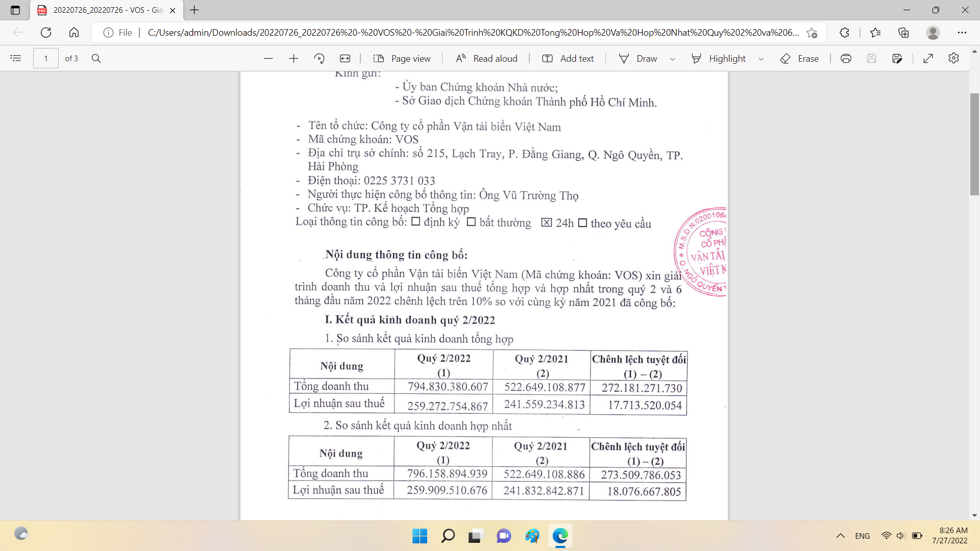Expand the Highlight color dropdown arrow
This screenshot has height=551, width=980.
[761, 59]
